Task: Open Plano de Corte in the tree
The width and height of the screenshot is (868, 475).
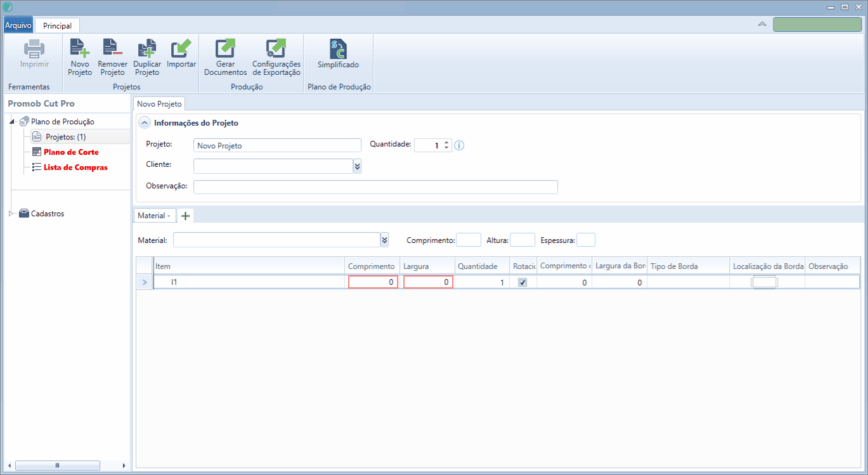Action: pyautogui.click(x=71, y=152)
